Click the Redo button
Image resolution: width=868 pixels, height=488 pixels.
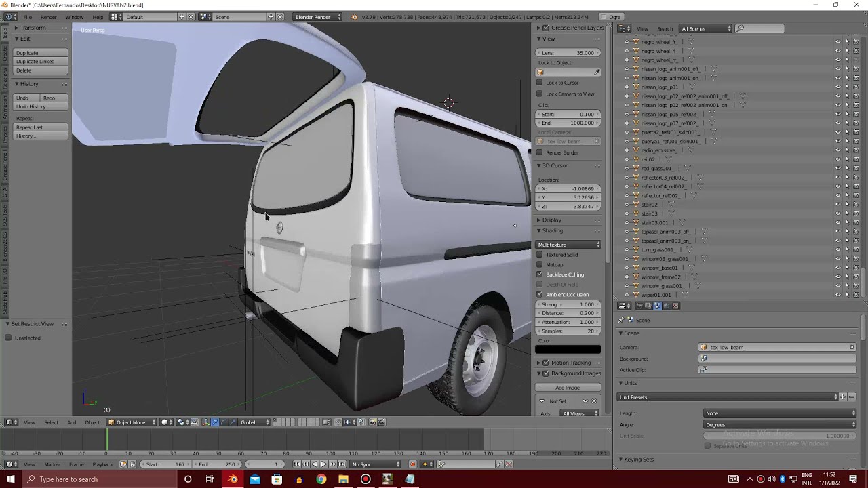pos(54,98)
